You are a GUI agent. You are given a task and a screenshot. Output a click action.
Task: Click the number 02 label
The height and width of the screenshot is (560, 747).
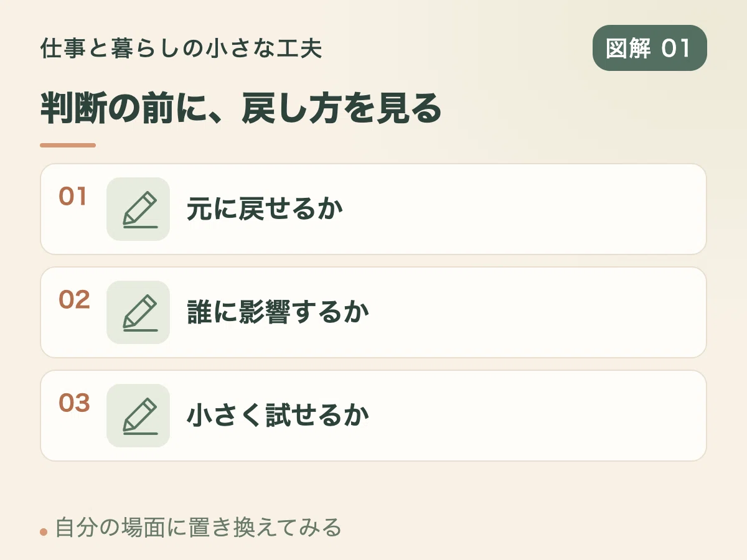click(74, 300)
